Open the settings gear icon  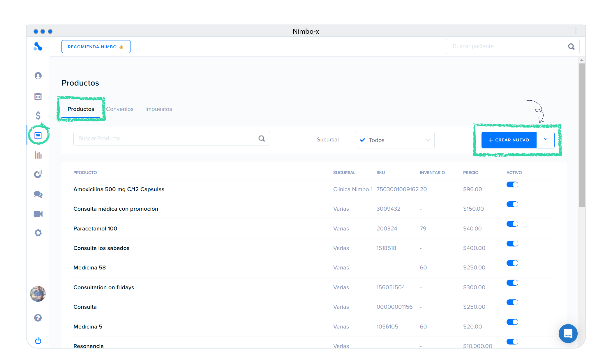[x=38, y=233]
